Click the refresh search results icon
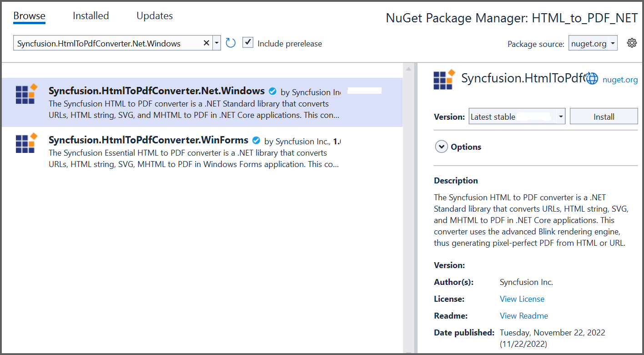Image resolution: width=644 pixels, height=355 pixels. [230, 42]
